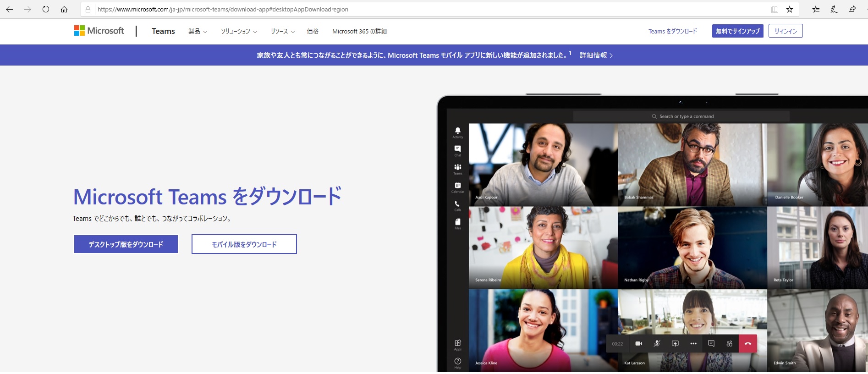
Task: Click the Kat Larsson name label
Action: [634, 363]
